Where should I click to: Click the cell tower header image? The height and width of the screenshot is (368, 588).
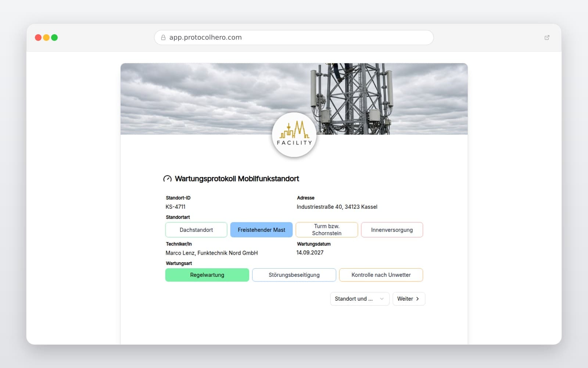[x=294, y=99]
